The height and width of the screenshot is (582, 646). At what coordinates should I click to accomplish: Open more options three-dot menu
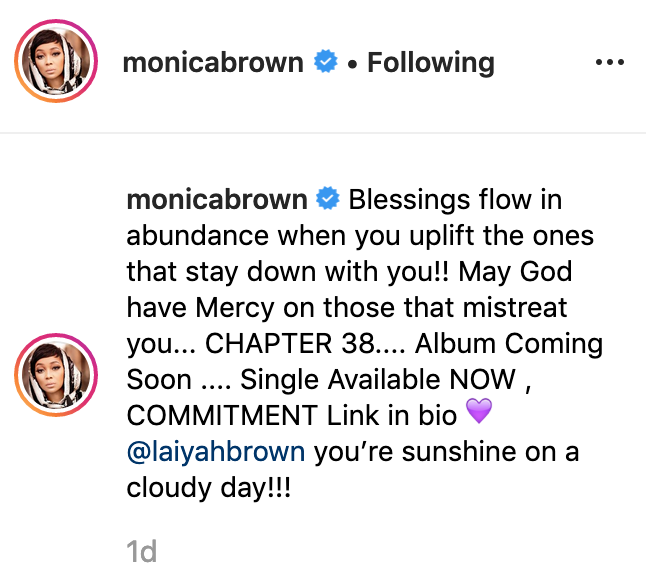609,63
